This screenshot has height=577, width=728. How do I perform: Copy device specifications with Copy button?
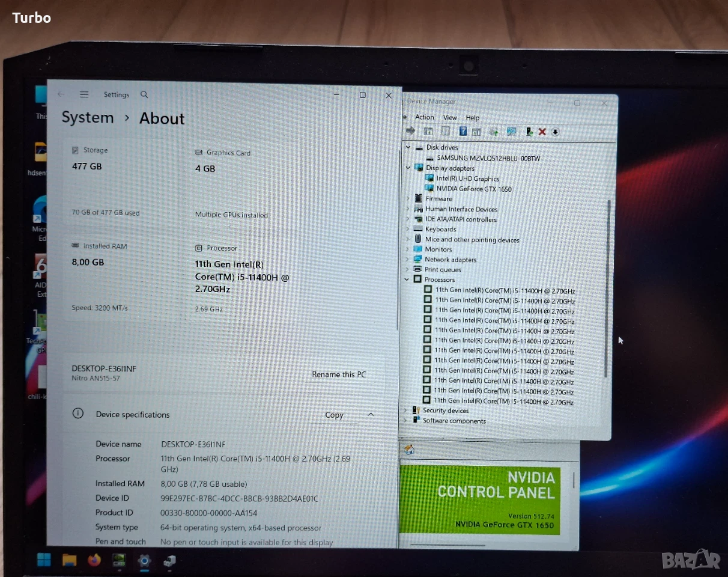[x=334, y=415]
